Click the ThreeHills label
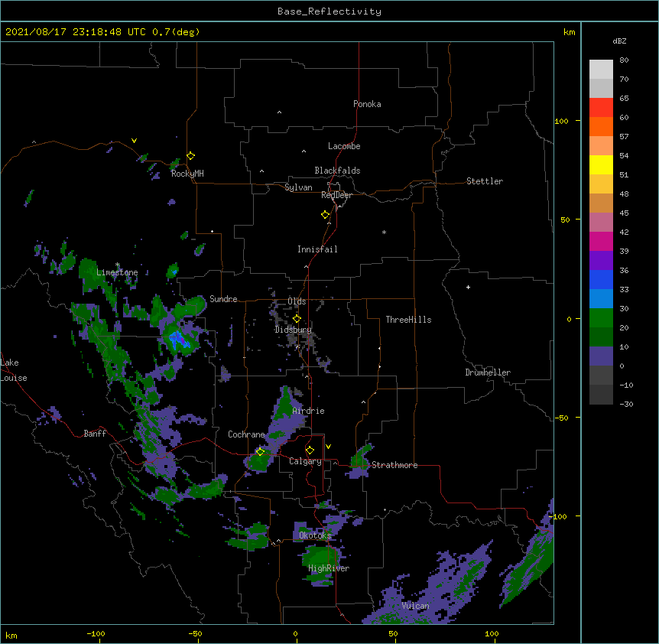This screenshot has height=644, width=659. pyautogui.click(x=408, y=320)
